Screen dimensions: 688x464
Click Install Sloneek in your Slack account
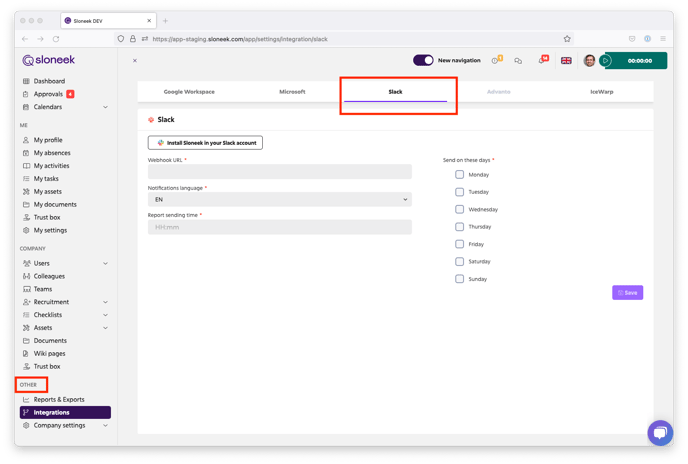click(205, 143)
